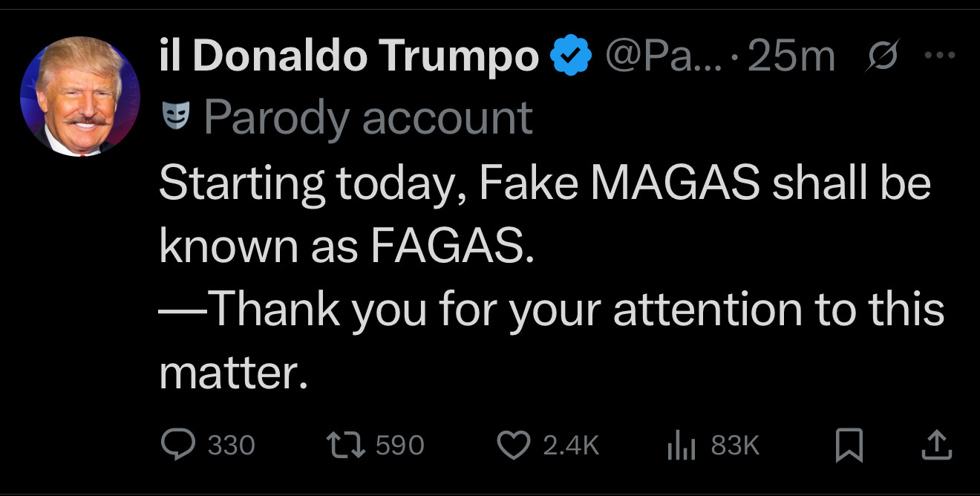Open the il Donaldo Trumpo profile picture
This screenshot has height=496, width=980.
tap(80, 96)
